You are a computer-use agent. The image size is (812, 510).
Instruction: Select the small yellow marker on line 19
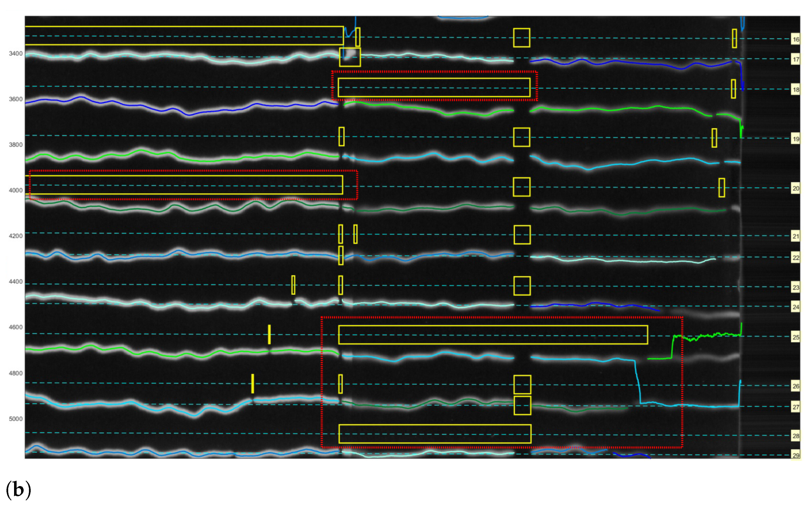tap(341, 136)
